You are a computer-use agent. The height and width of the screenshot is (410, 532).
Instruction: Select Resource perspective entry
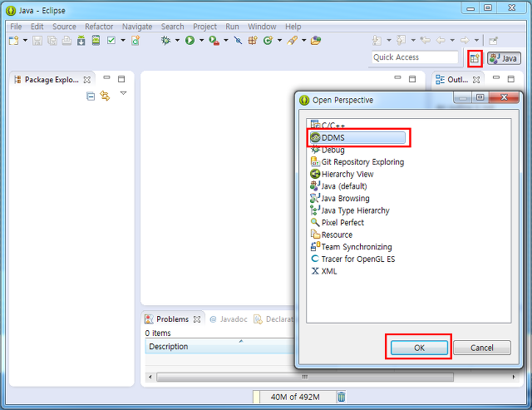coord(332,235)
